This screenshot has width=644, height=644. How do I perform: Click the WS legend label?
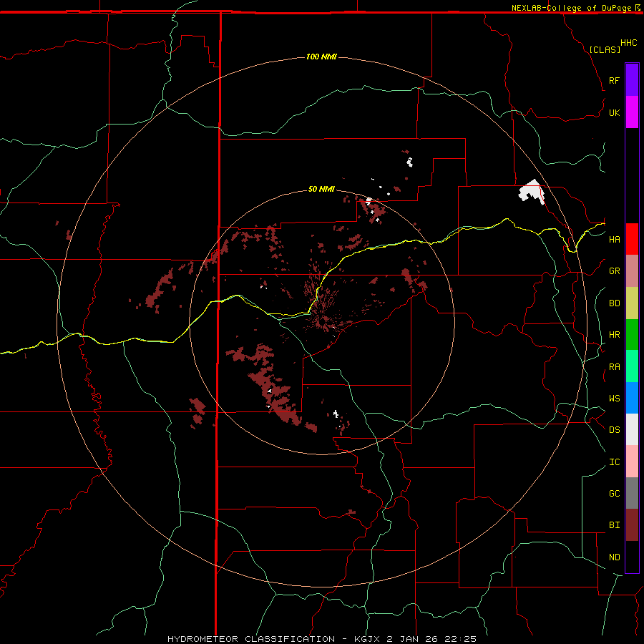[614, 399]
